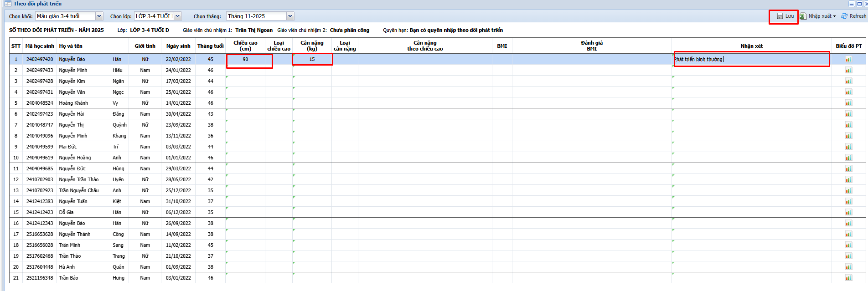
Task: Click the Chiều cao (cm) column header
Action: coord(245,46)
